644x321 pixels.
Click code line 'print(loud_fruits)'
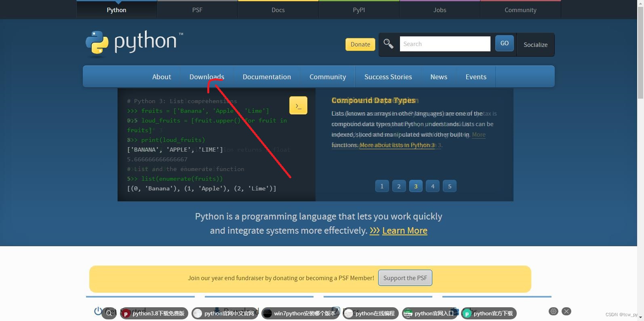pyautogui.click(x=173, y=140)
